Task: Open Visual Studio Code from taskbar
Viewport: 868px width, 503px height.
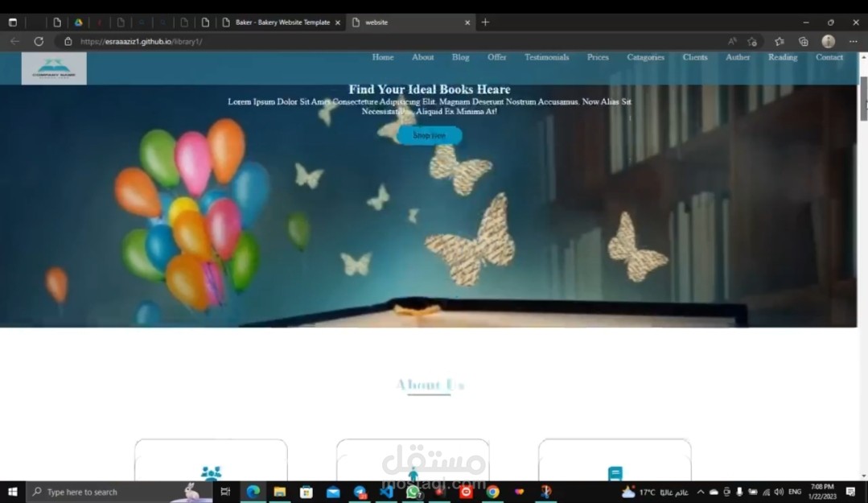Action: tap(387, 492)
